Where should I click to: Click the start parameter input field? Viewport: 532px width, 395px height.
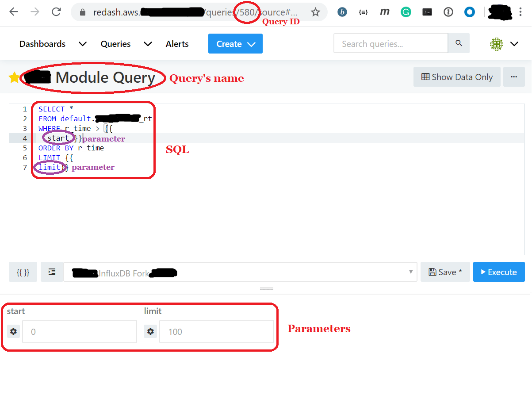pyautogui.click(x=79, y=331)
